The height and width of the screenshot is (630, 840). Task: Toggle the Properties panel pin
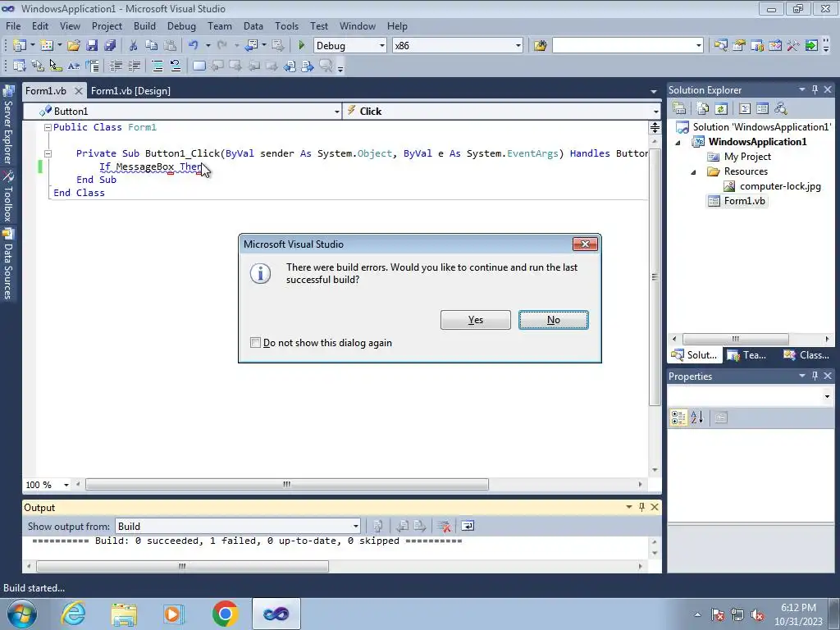click(815, 376)
